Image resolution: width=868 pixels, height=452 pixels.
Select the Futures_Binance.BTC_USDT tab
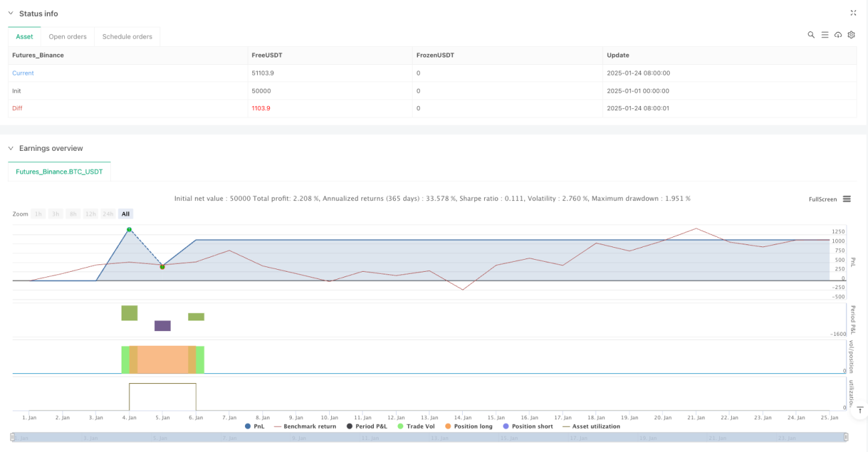59,172
